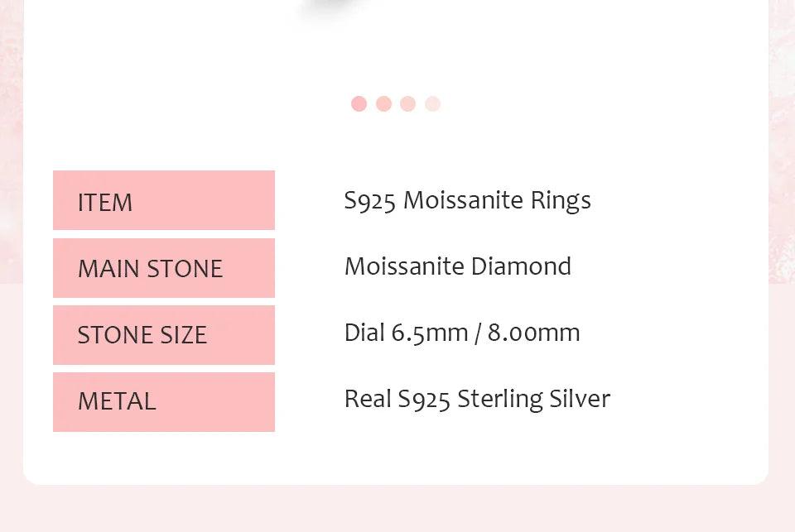Click the word Dial in stone size
The height and width of the screenshot is (532, 795).
pos(364,333)
